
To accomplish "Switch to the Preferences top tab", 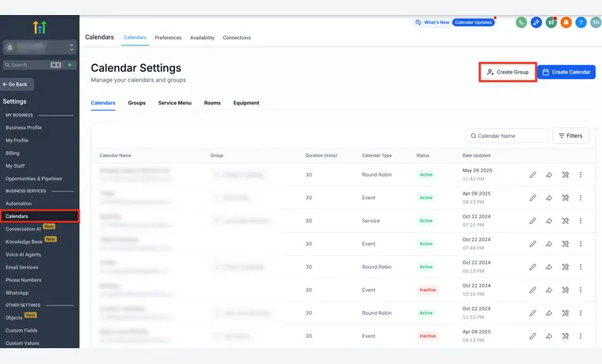I will [168, 38].
